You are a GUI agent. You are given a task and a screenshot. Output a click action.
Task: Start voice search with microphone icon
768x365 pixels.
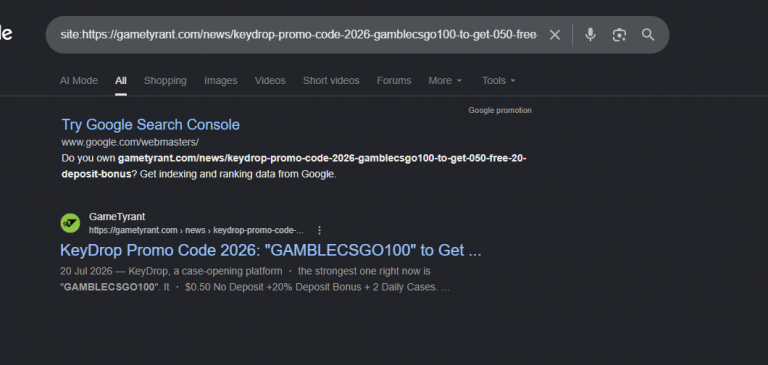(590, 35)
